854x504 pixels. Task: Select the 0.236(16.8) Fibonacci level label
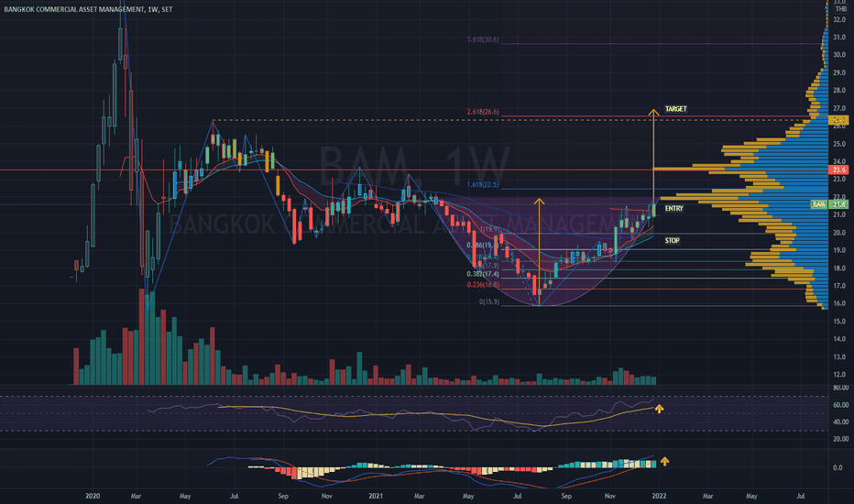pyautogui.click(x=483, y=284)
